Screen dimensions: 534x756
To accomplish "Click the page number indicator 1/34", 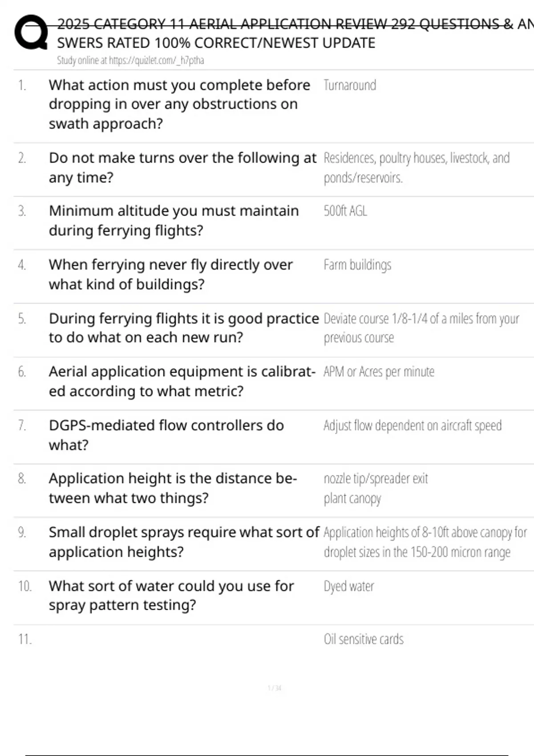I will (275, 688).
